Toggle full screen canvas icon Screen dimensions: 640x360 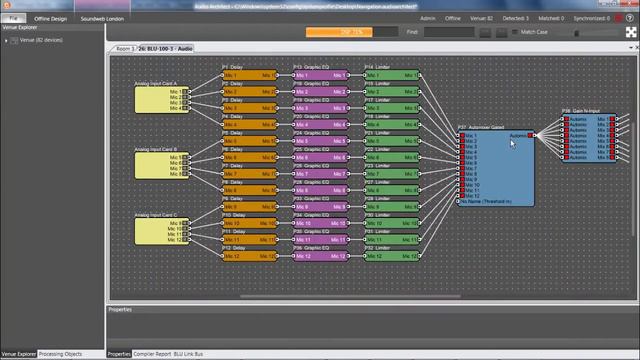tap(631, 32)
